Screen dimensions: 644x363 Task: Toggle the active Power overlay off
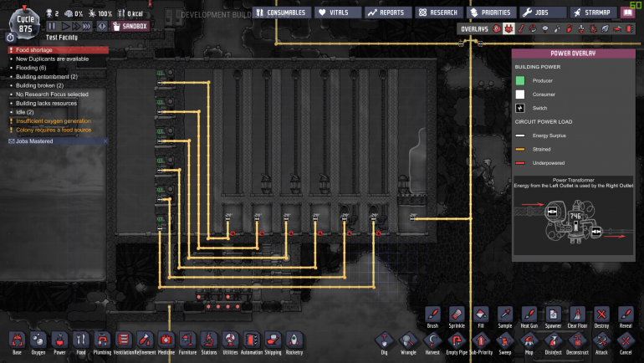509,28
